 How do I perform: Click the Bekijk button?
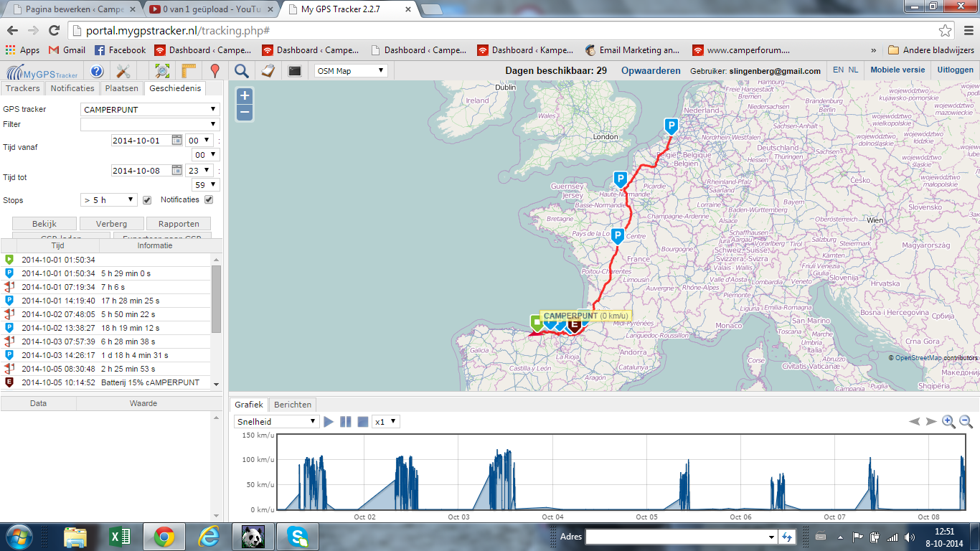44,224
